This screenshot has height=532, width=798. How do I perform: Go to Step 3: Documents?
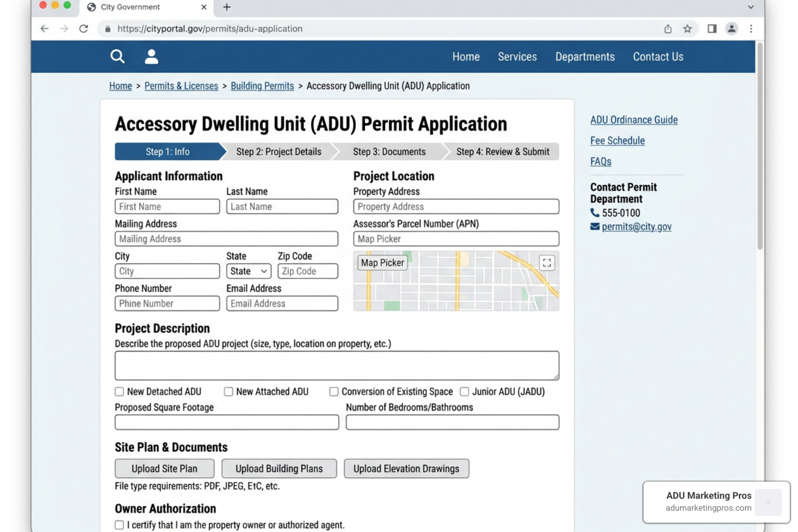tap(389, 152)
